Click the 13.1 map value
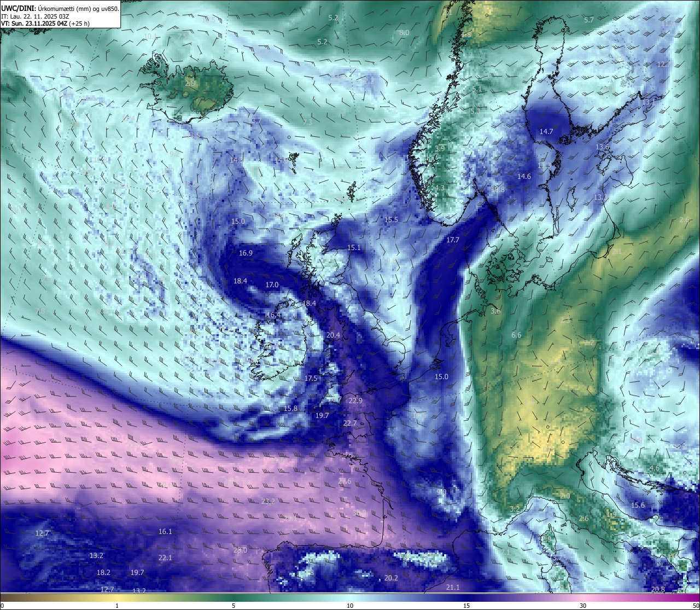Viewport: 700px width, 610px height. 648,102
